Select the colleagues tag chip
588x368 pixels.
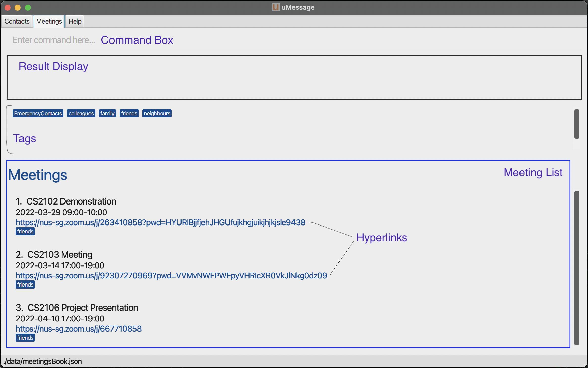pyautogui.click(x=81, y=113)
